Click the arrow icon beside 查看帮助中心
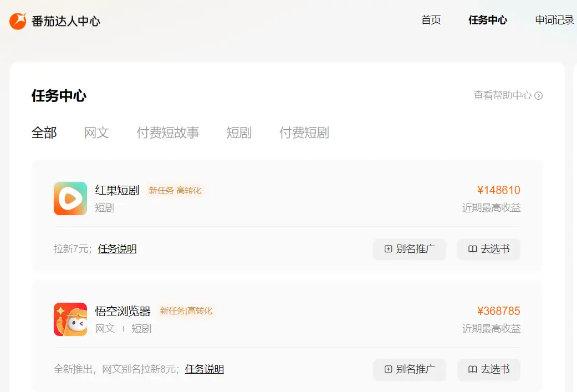This screenshot has height=392, width=577. pos(538,96)
